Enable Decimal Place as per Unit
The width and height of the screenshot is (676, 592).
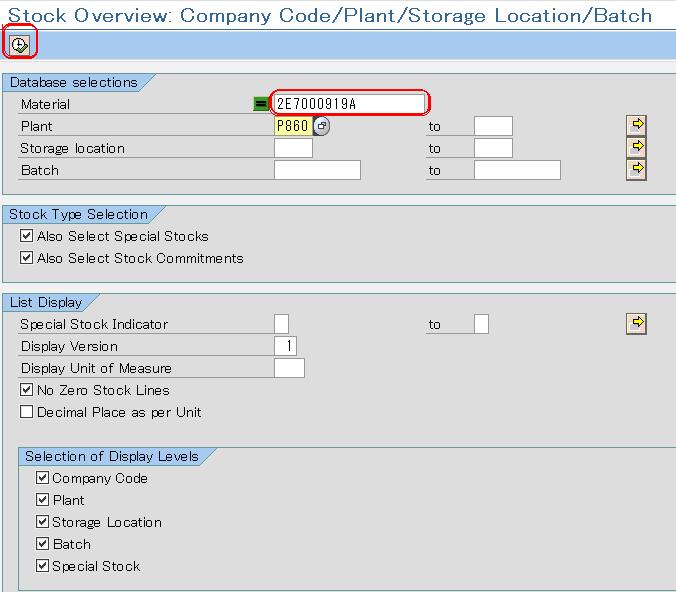pos(26,412)
